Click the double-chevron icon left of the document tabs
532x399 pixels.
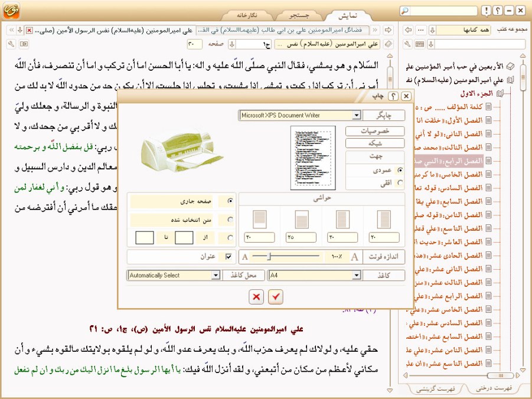coord(12,30)
